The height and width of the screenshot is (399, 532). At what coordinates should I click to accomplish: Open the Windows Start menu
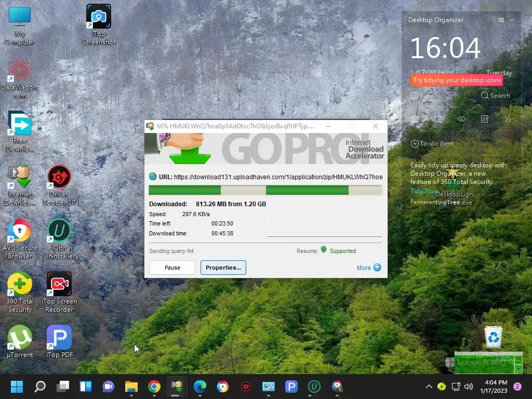(x=17, y=387)
